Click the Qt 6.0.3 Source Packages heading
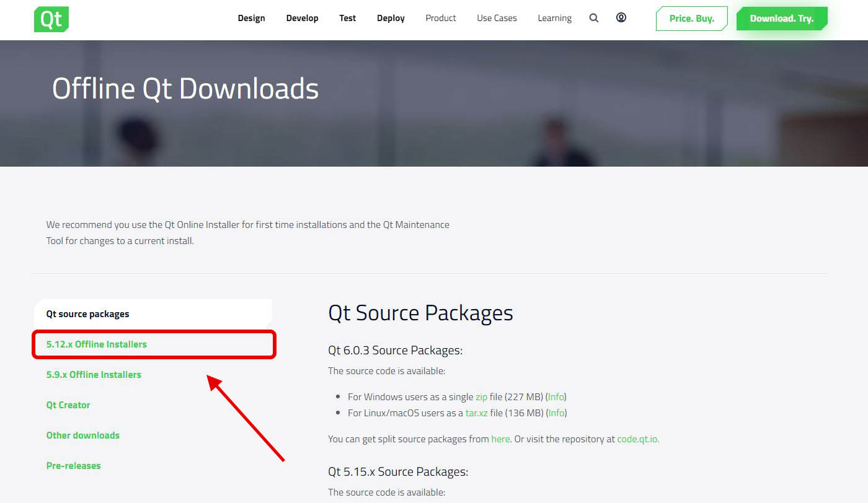Viewport: 868px width, 503px height. click(x=396, y=351)
